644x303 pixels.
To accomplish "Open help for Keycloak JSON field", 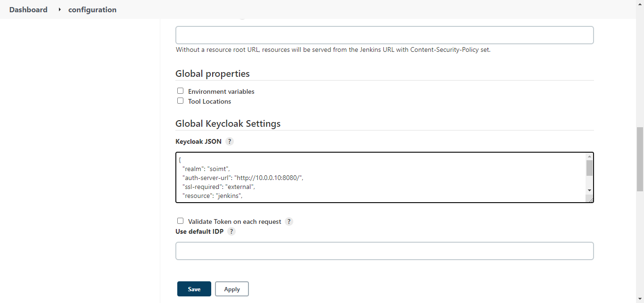I will 230,141.
